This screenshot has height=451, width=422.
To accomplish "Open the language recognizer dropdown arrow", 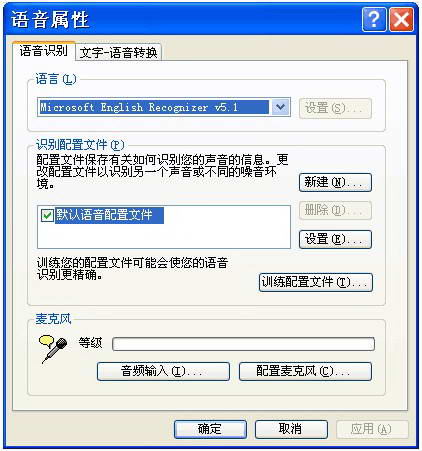I will [x=280, y=107].
